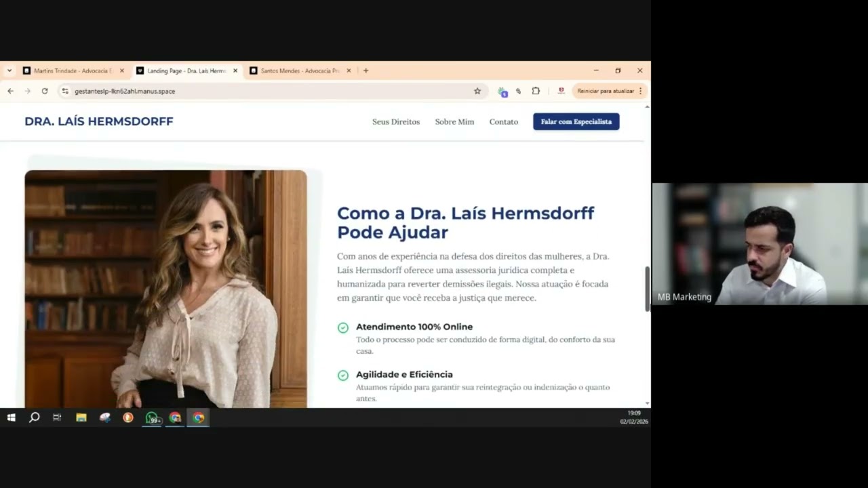Image resolution: width=868 pixels, height=488 pixels.
Task: Open Windows taskbar search
Action: point(35,418)
